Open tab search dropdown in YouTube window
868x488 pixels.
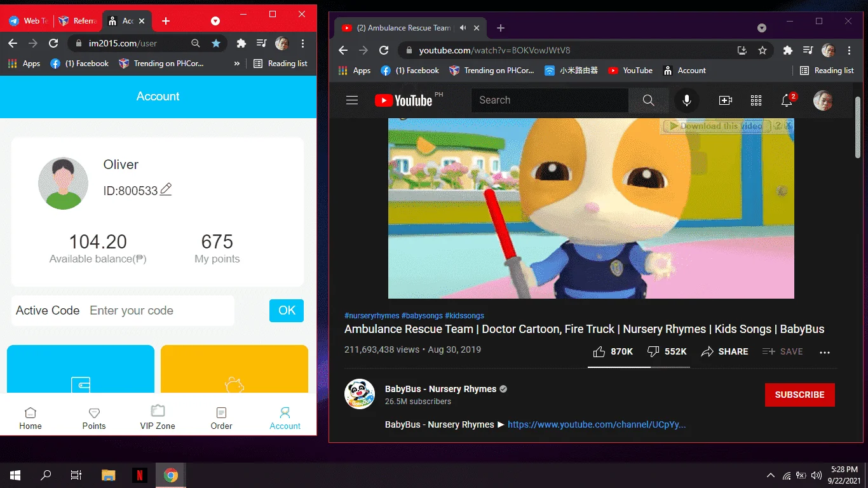click(762, 28)
